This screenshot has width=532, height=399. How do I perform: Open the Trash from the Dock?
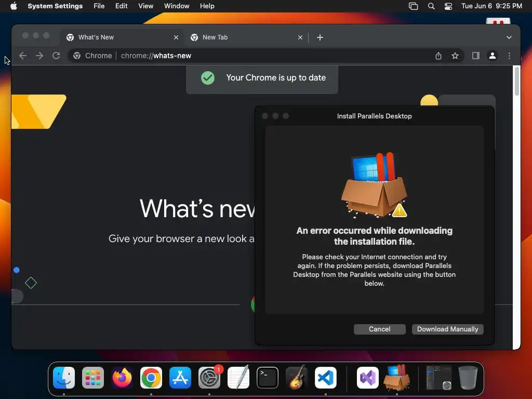(468, 378)
